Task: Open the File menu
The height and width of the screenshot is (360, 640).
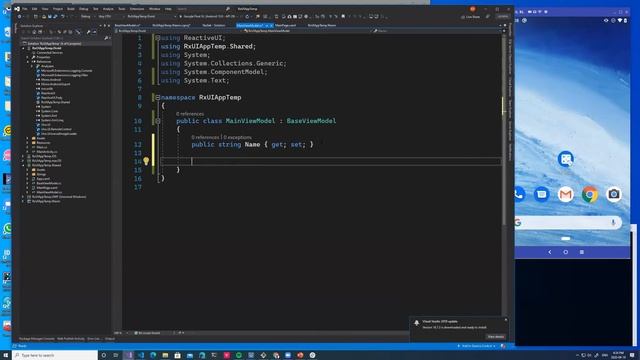Action: [x=25, y=9]
